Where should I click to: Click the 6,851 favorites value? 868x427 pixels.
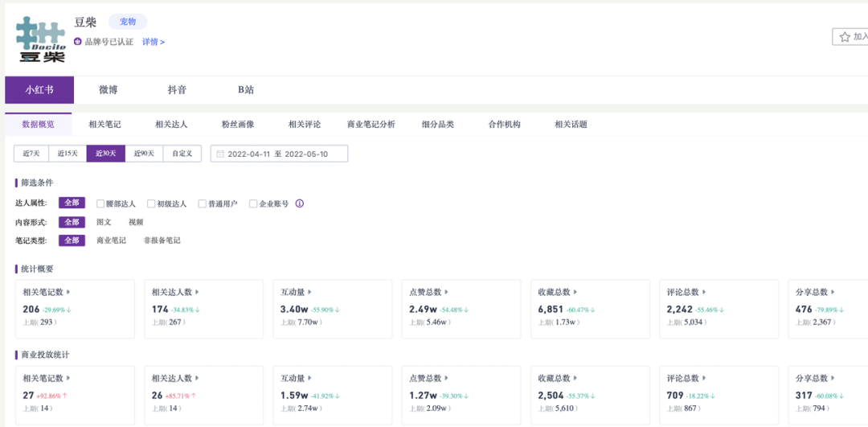pyautogui.click(x=551, y=309)
